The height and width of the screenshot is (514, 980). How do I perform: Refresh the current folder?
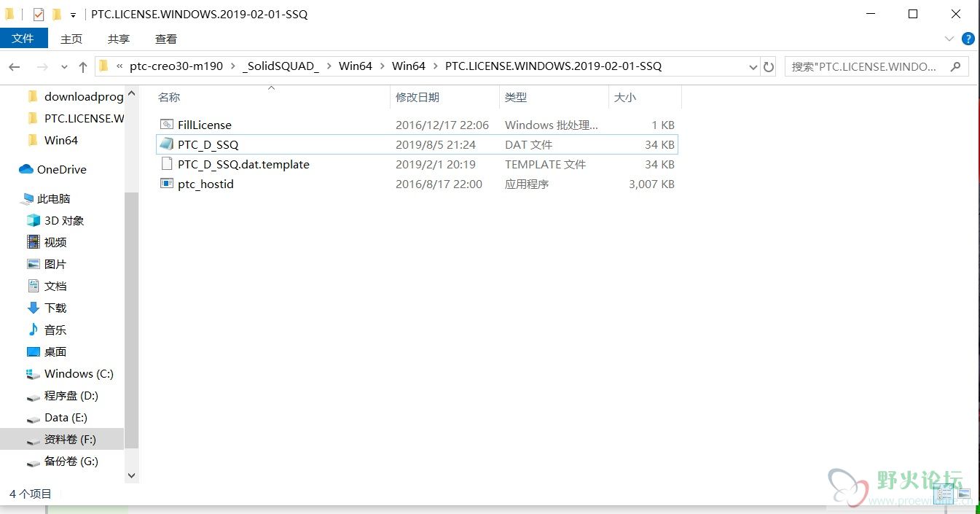[769, 67]
